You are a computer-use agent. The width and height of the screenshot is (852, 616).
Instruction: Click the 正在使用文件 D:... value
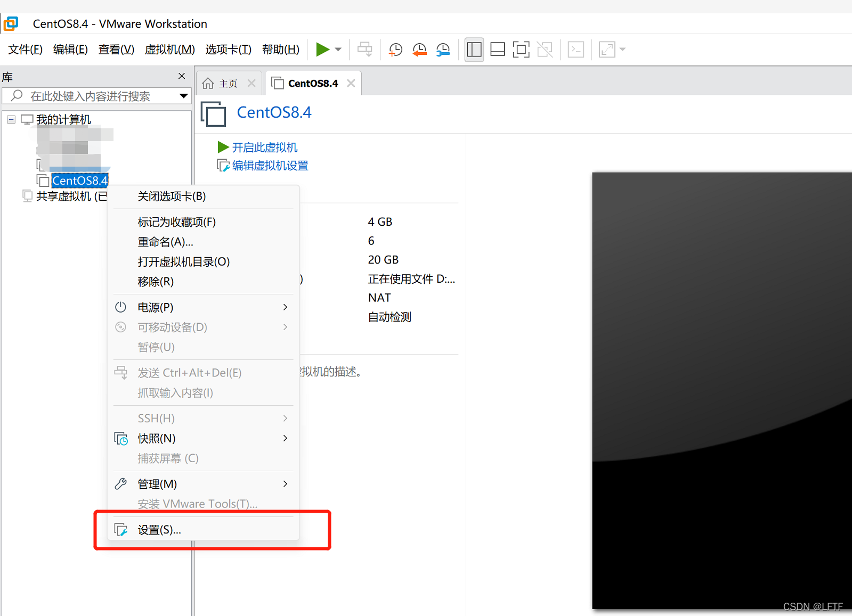411,279
